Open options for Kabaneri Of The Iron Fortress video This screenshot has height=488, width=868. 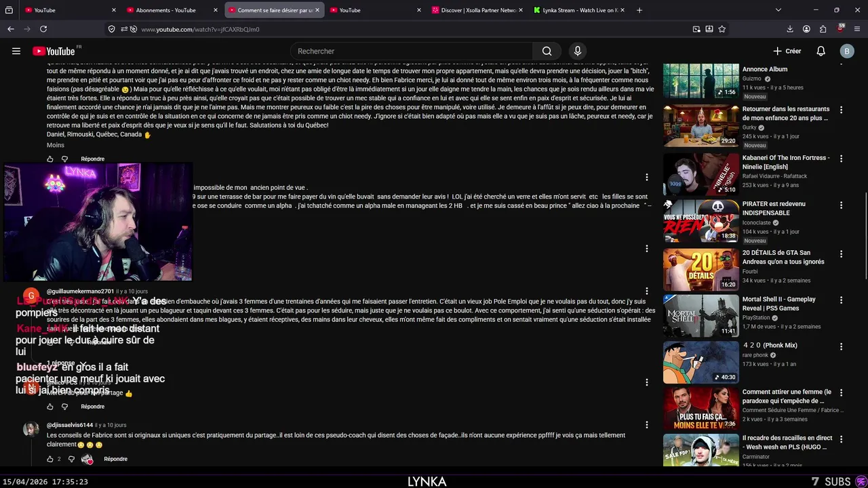click(842, 158)
